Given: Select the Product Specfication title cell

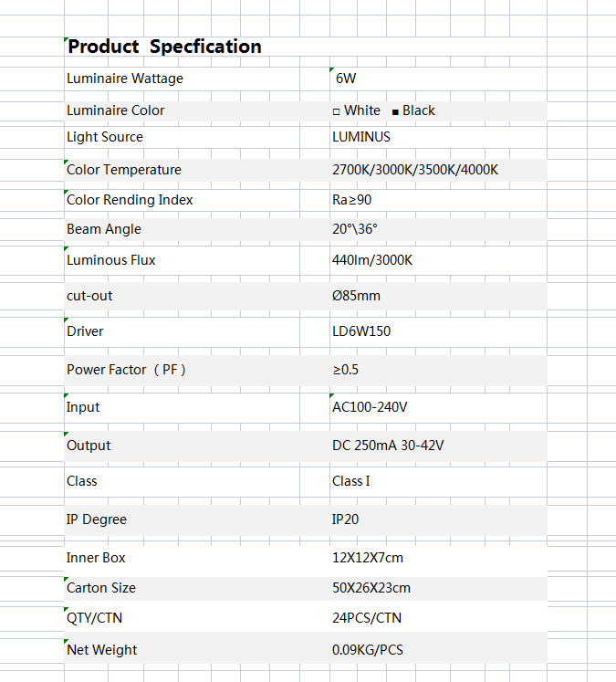Looking at the screenshot, I should click(164, 47).
